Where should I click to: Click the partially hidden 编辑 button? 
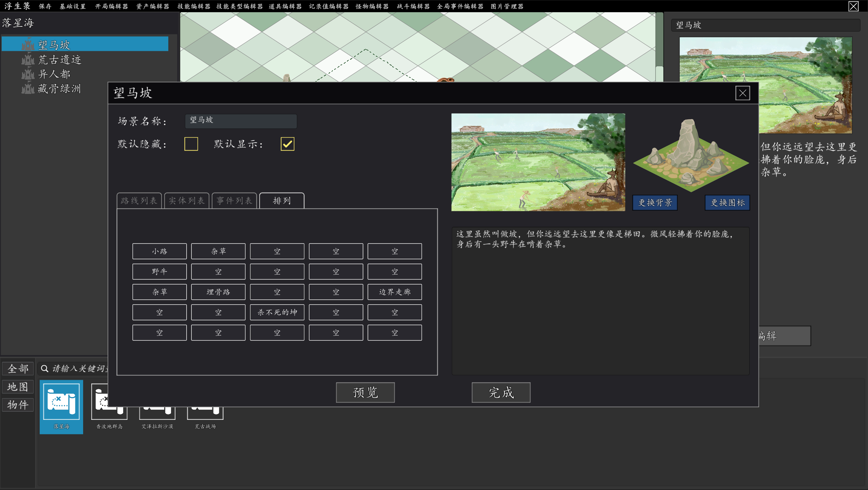click(x=785, y=336)
